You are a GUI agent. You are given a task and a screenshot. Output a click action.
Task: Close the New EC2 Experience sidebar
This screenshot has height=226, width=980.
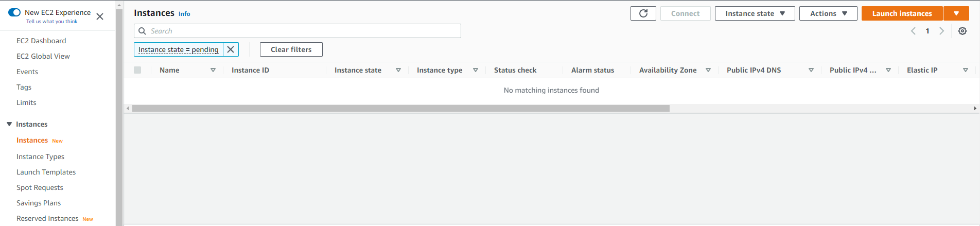coord(100,16)
